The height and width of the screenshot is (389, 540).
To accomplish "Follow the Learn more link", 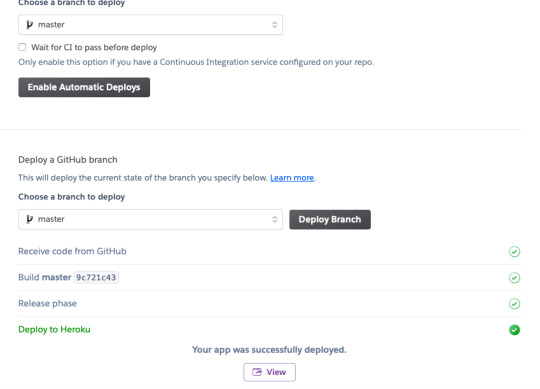I will (x=292, y=178).
